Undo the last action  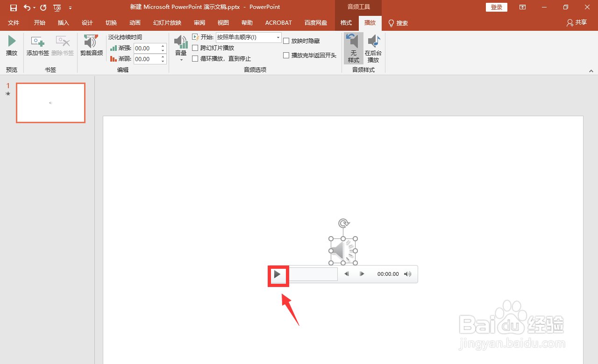[x=27, y=7]
